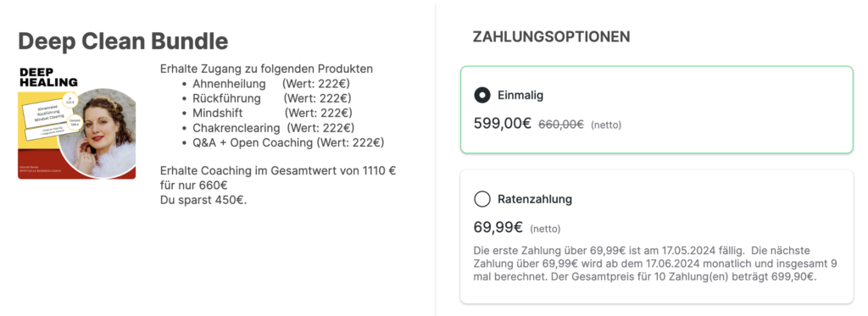Click the crossed-out 660,00€ price

point(561,125)
